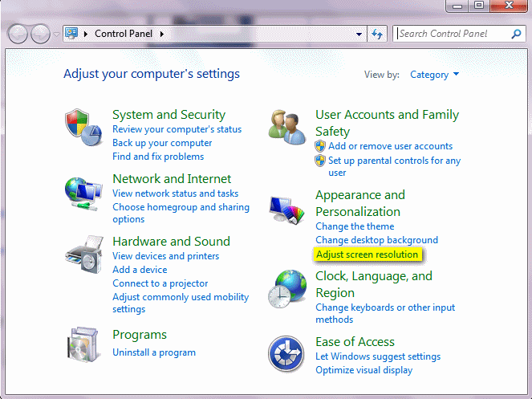Click View network status and tasks
The image size is (532, 399).
pos(176,193)
